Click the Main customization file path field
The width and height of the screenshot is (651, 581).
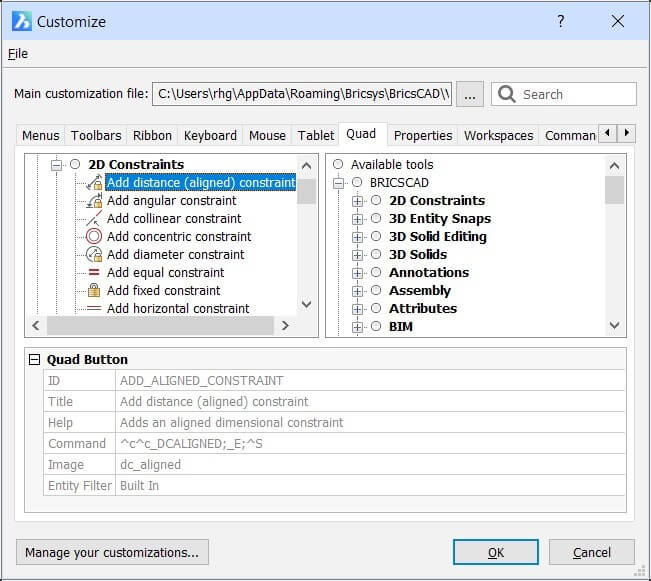[x=302, y=94]
